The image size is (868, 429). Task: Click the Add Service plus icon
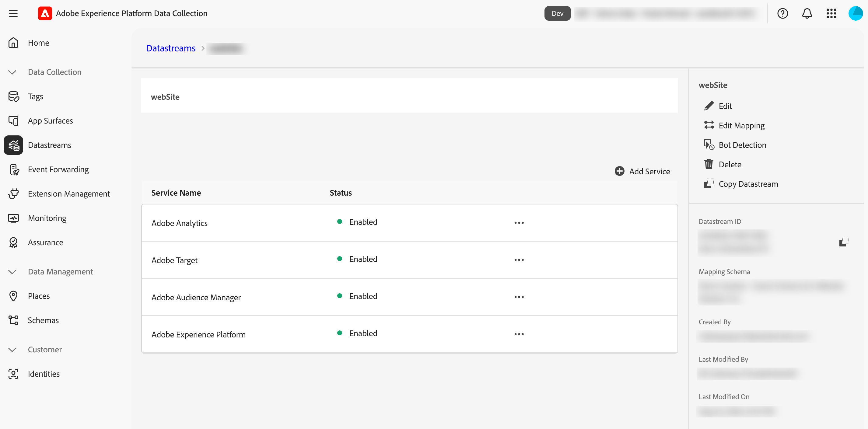(619, 171)
